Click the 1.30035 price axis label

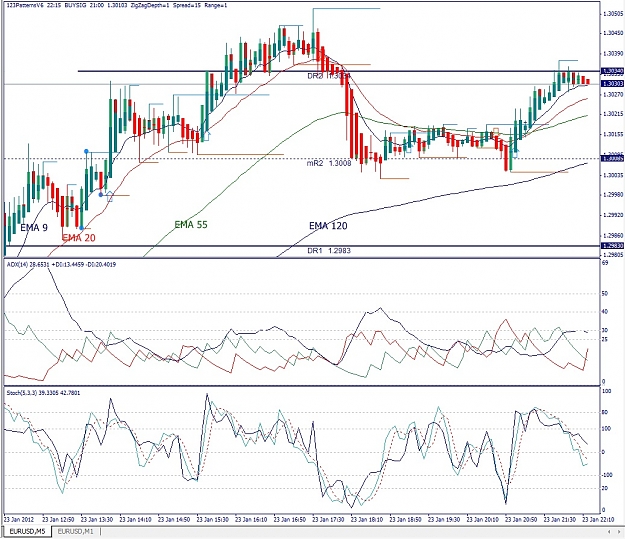point(613,175)
